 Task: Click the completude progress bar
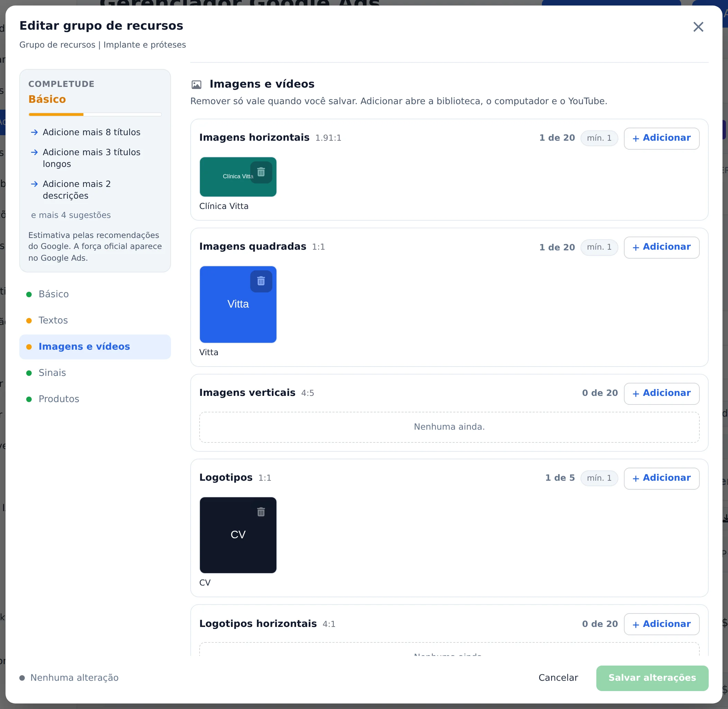pyautogui.click(x=95, y=114)
